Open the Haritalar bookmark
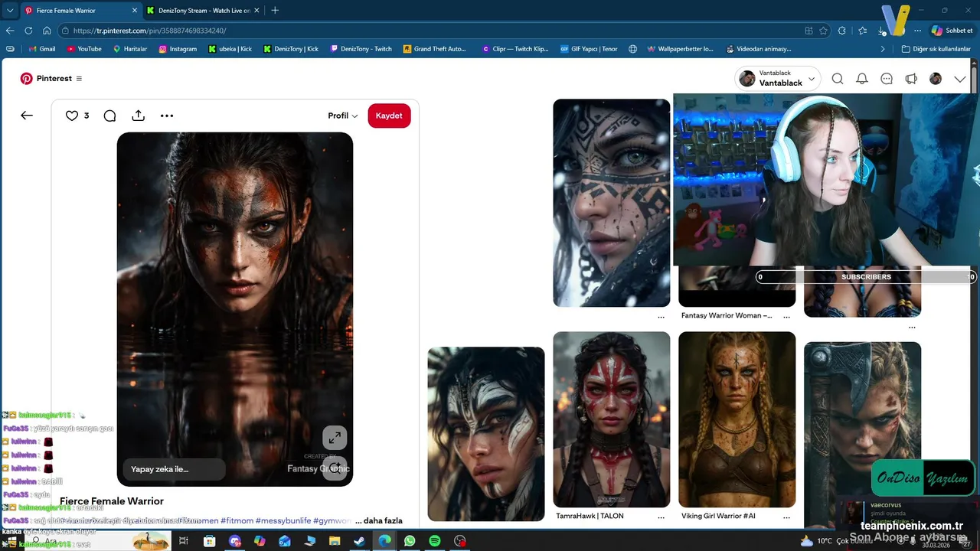 129,49
